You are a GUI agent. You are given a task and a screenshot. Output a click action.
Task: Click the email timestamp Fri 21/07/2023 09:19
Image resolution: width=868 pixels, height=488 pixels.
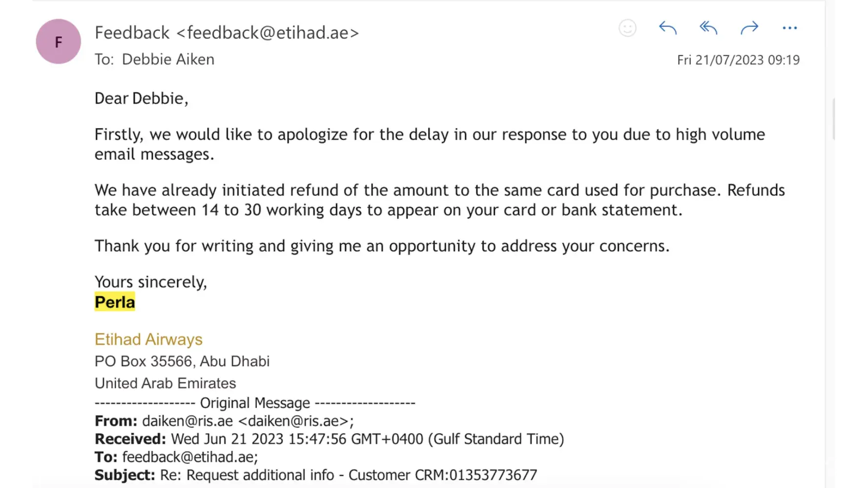tap(738, 60)
